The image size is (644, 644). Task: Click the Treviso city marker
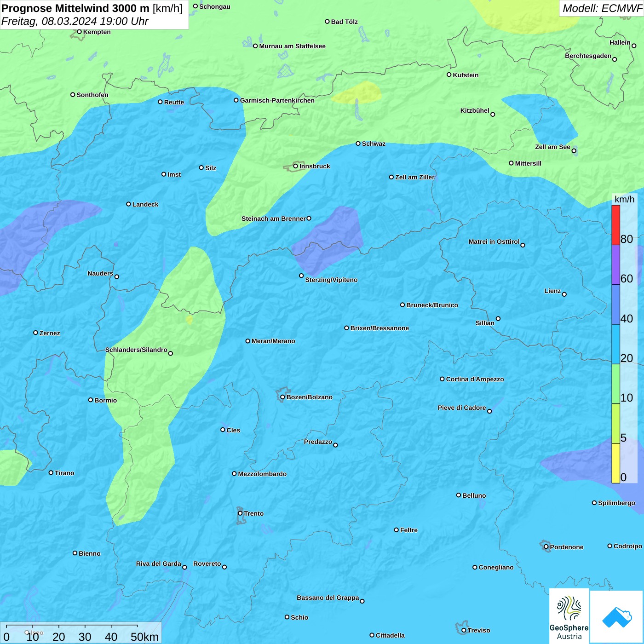pyautogui.click(x=464, y=630)
